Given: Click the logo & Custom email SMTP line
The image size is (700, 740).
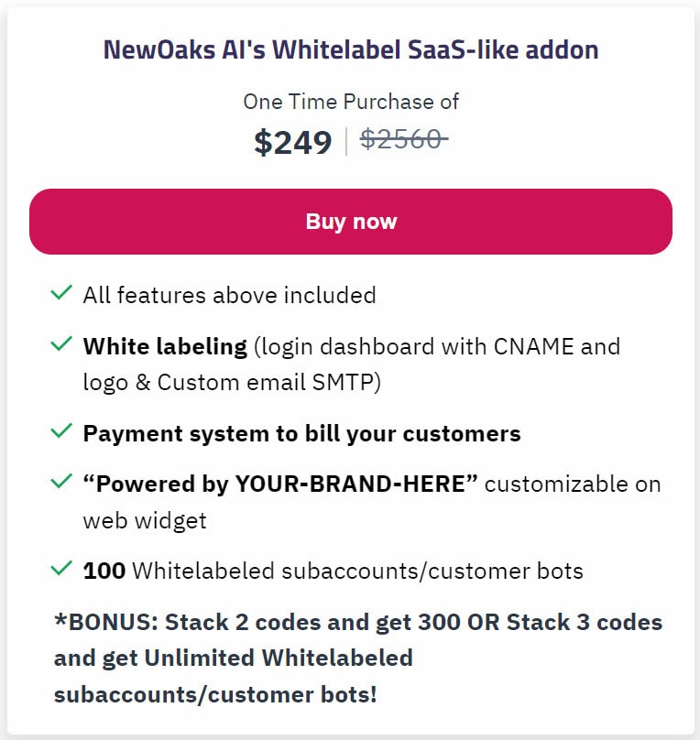Looking at the screenshot, I should pos(232,383).
